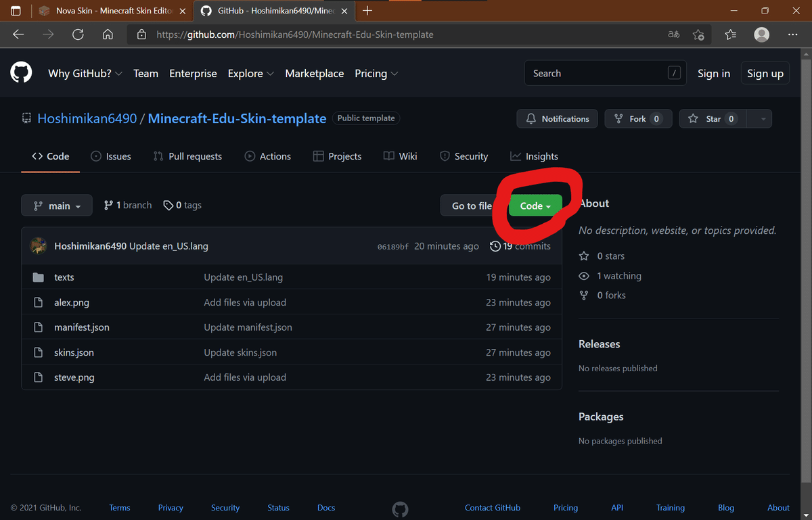Viewport: 812px width, 520px height.
Task: Open the translate page icon in address bar
Action: pos(673,34)
